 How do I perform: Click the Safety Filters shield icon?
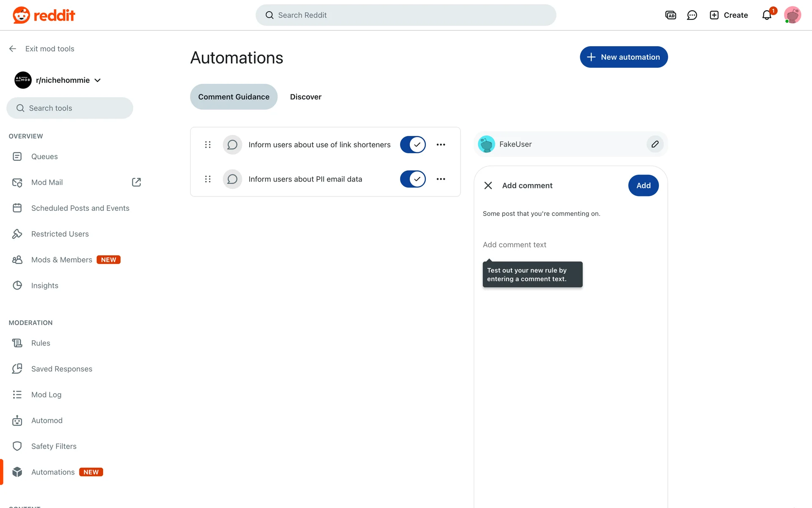pos(17,446)
